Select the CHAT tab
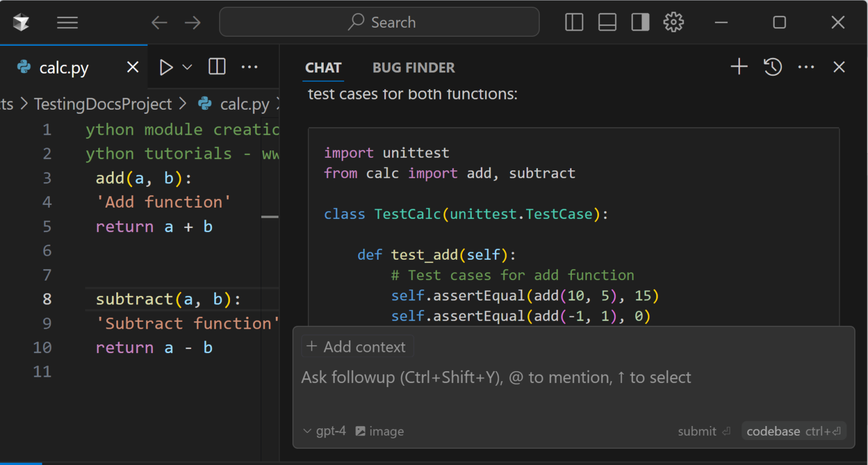 323,67
